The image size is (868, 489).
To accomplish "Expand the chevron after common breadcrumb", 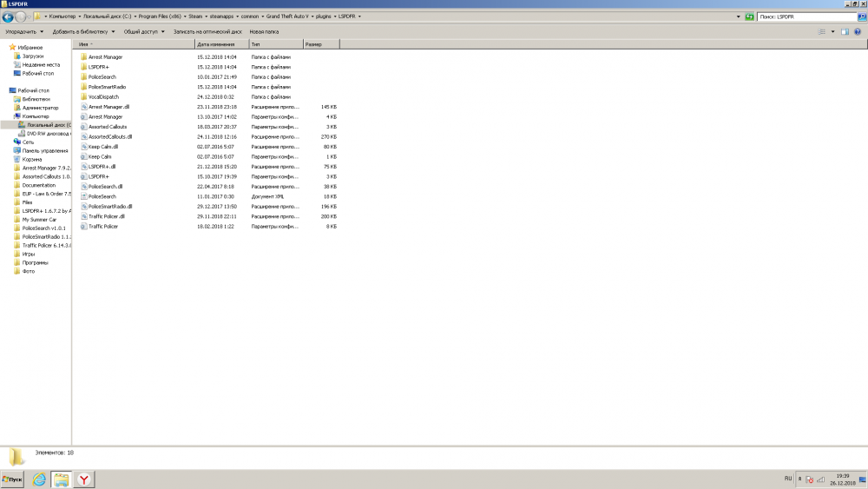I will coord(262,17).
